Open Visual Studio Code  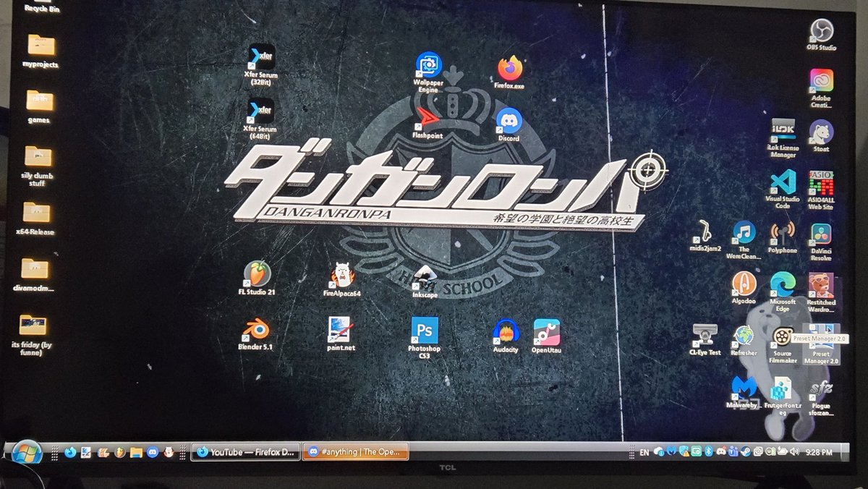click(783, 190)
